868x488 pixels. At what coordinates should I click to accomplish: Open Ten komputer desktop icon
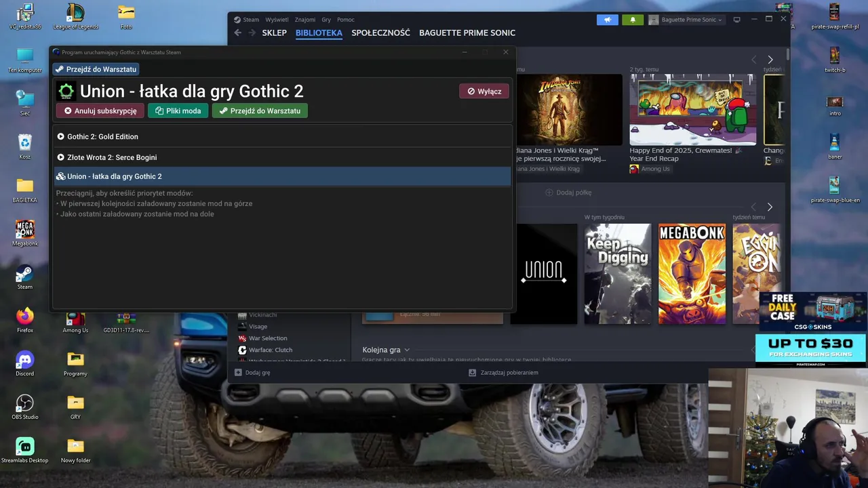pyautogui.click(x=25, y=60)
